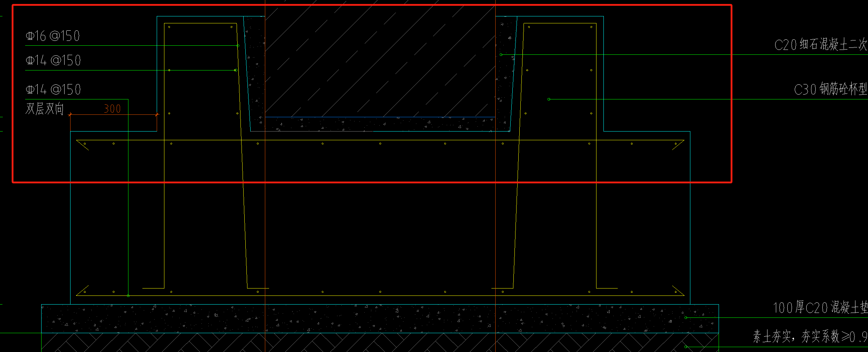
Task: Select the Φ16 @150 rebar label
Action: pos(53,36)
